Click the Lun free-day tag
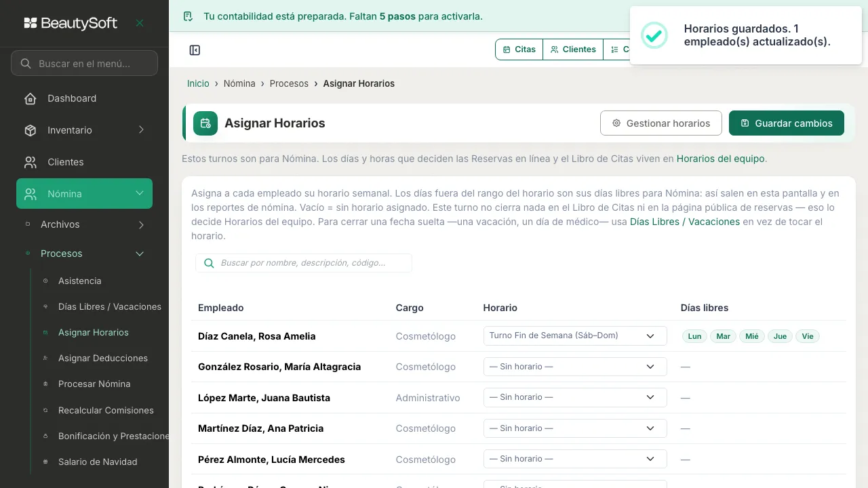 pyautogui.click(x=694, y=336)
